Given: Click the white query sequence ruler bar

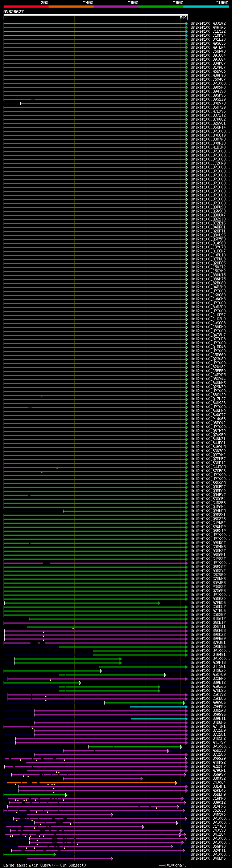Looking at the screenshot, I should (x=96, y=15).
